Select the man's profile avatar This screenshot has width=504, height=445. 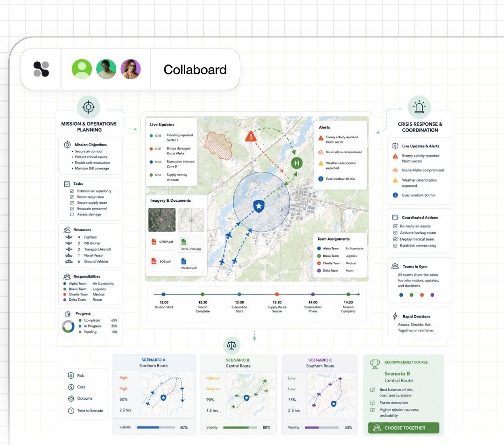(x=106, y=69)
